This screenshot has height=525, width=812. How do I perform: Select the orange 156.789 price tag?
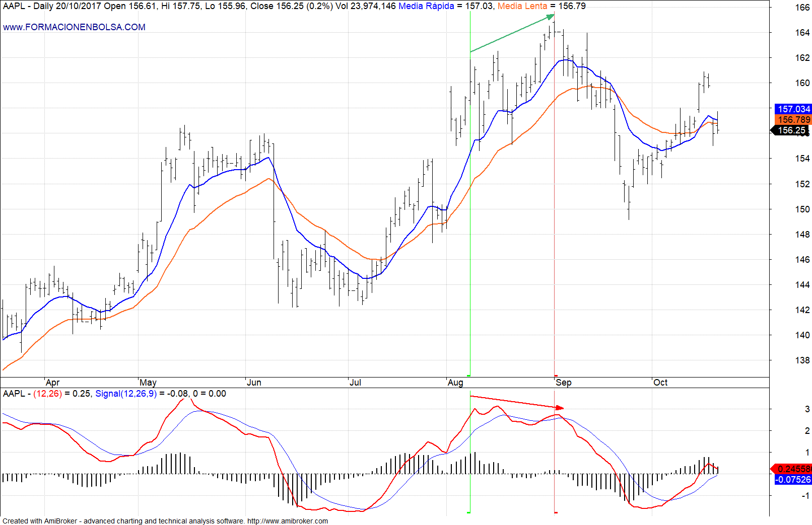[x=793, y=120]
